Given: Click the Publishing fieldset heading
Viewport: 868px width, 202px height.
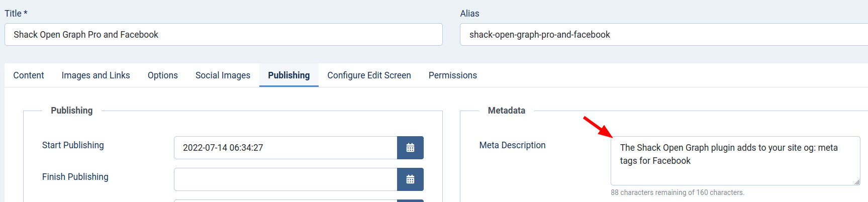Looking at the screenshot, I should [x=72, y=111].
